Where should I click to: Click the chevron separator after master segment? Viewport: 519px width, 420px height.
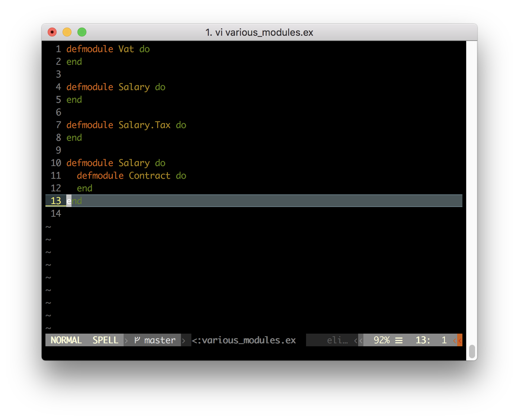pos(184,340)
